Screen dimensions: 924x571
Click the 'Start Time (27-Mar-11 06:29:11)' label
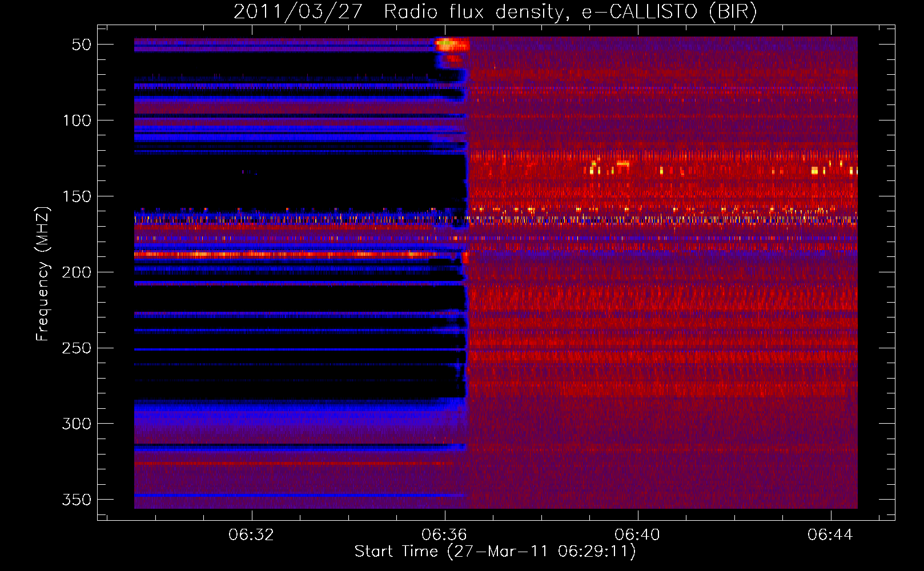[x=495, y=552]
